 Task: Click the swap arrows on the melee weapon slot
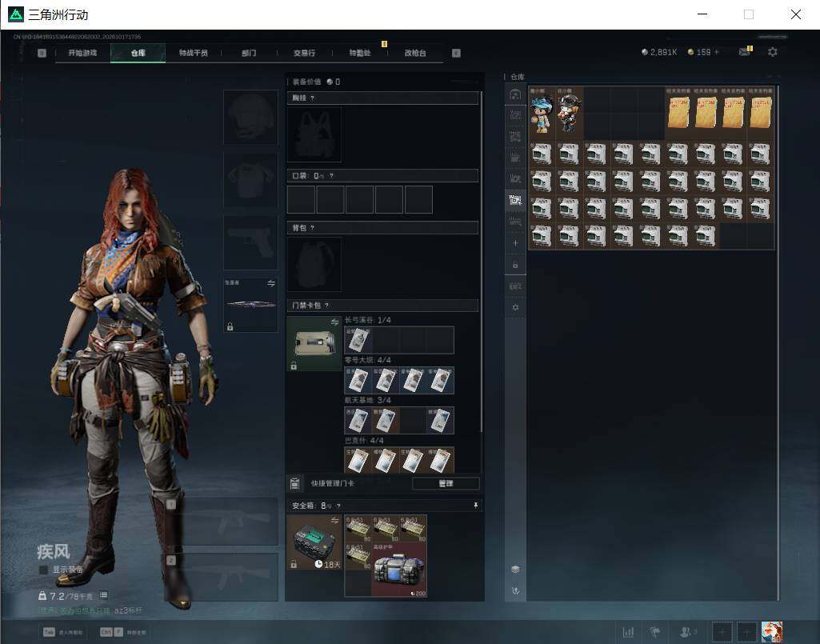tap(271, 283)
